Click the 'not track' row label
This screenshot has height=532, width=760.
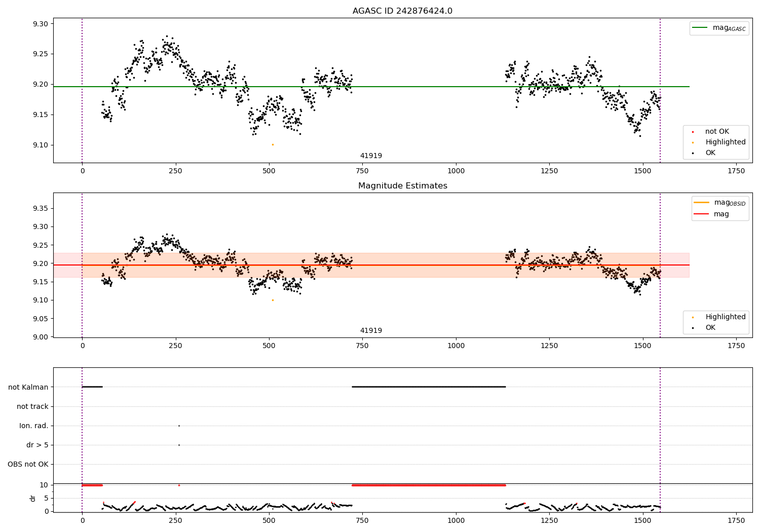32,406
